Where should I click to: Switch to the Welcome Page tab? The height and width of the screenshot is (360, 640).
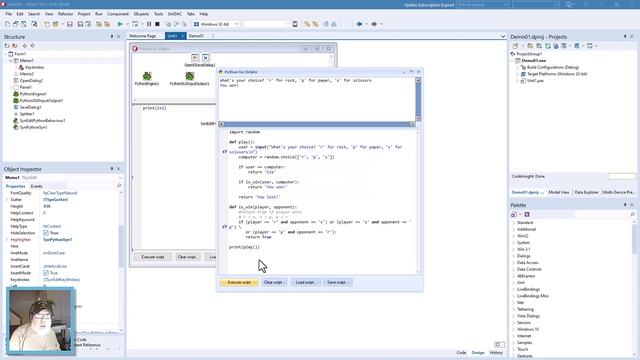point(142,36)
